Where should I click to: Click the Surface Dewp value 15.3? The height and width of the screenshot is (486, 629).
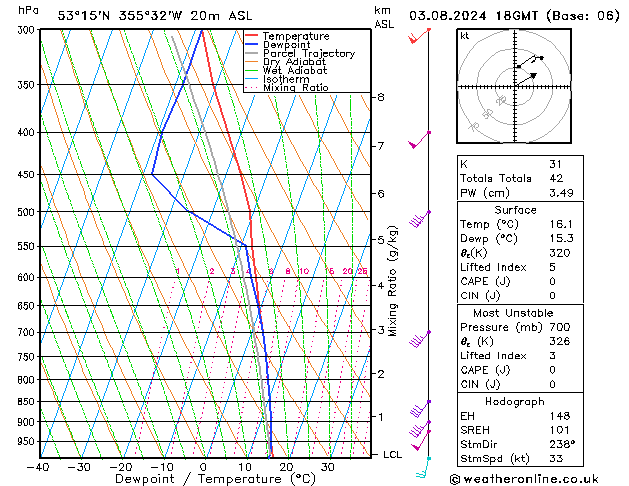pos(561,238)
